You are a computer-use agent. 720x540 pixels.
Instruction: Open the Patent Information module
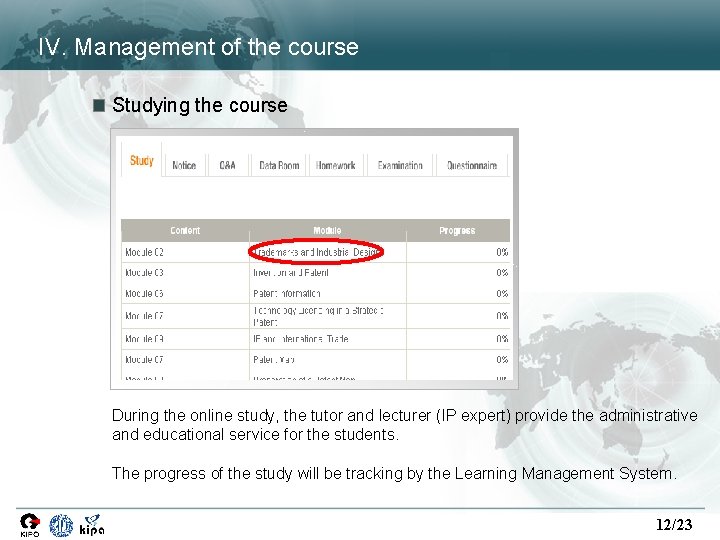click(287, 293)
